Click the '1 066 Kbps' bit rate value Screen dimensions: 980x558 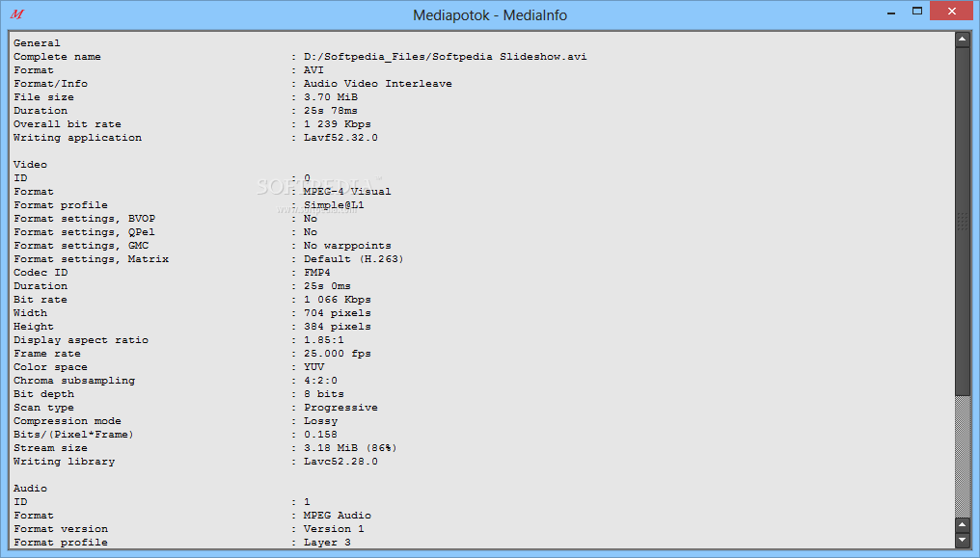click(337, 300)
